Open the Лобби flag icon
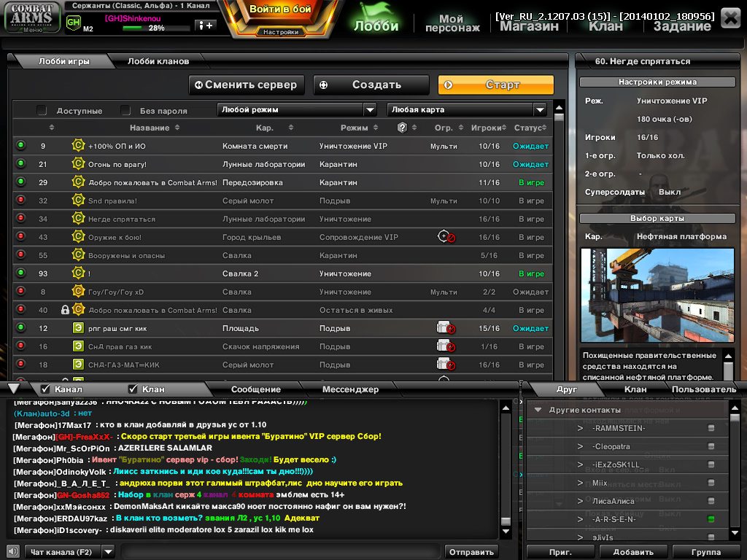747x560 pixels. (x=376, y=17)
